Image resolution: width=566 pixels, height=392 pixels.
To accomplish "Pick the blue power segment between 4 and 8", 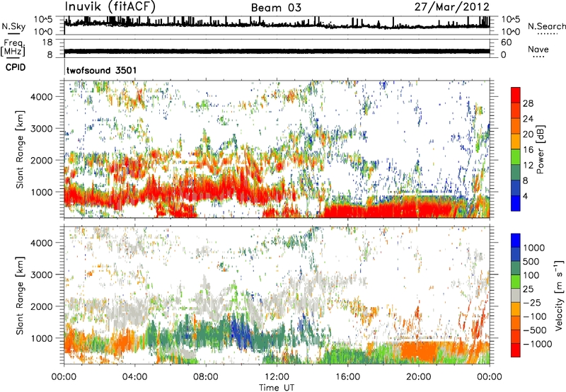I will 516,188.
